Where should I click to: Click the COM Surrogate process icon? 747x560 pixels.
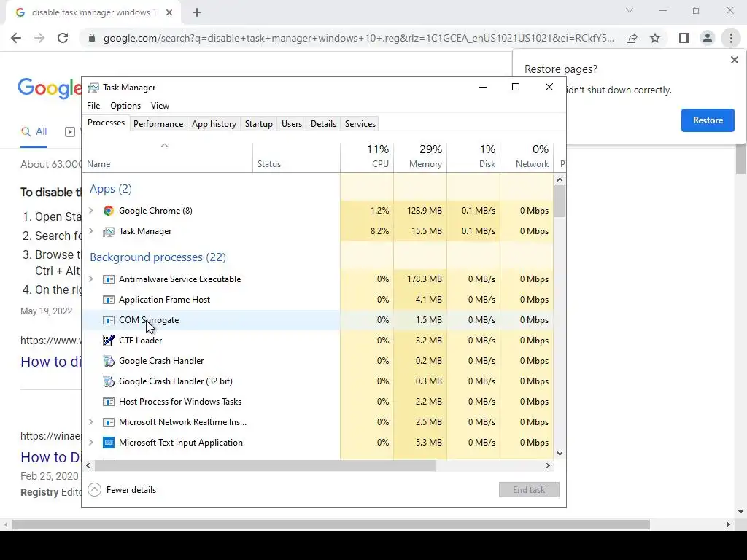click(109, 321)
